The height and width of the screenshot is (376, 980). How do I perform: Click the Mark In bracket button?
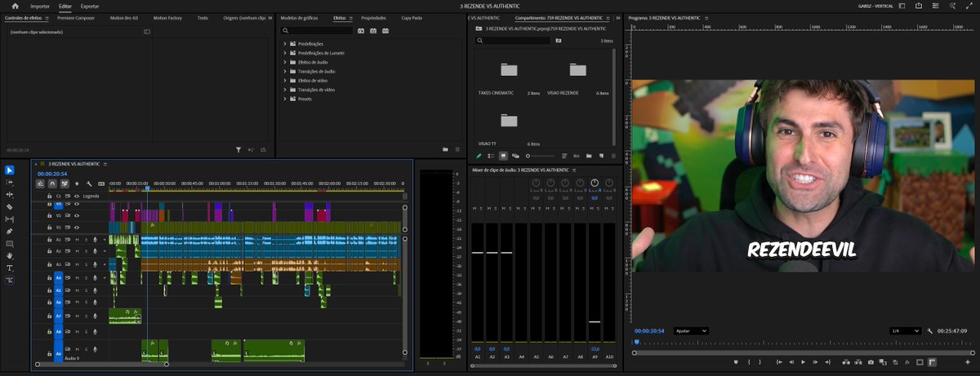click(x=749, y=361)
